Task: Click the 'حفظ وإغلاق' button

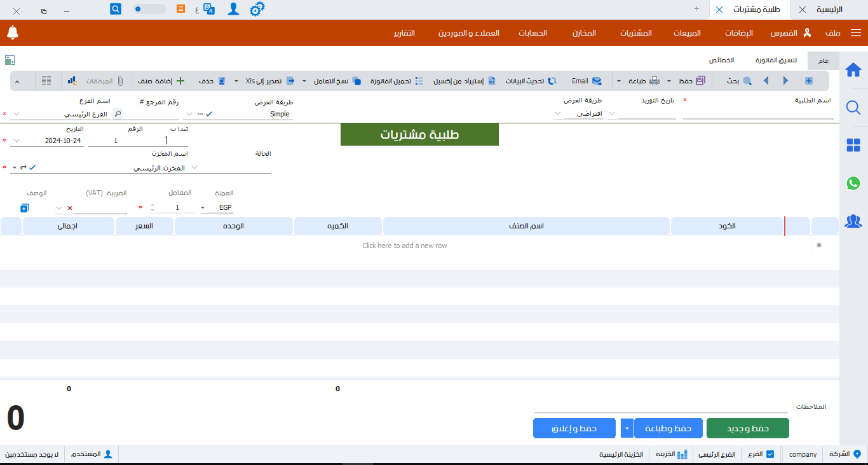Action: pos(574,429)
